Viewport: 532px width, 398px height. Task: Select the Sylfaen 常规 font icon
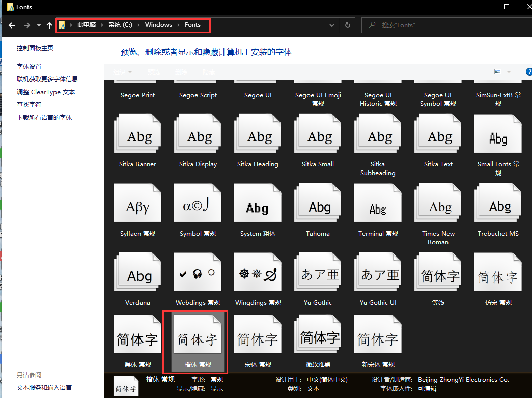click(x=137, y=203)
